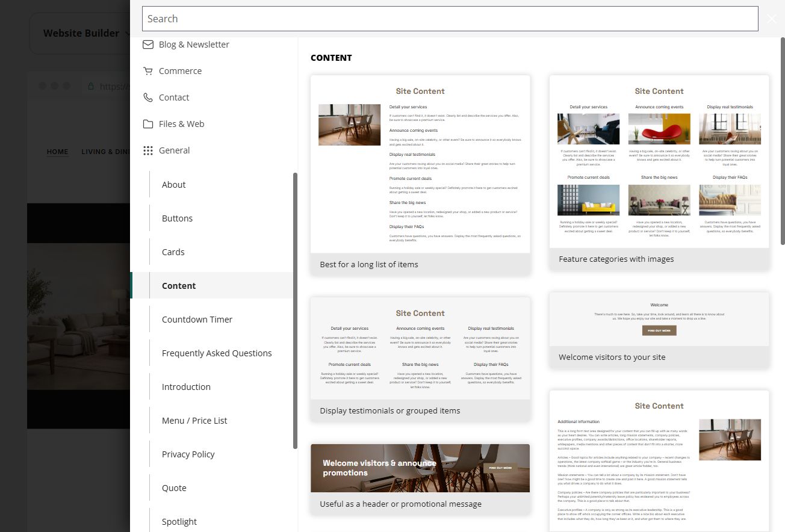This screenshot has width=785, height=532.
Task: Open the Website Builder dropdown
Action: (x=87, y=33)
